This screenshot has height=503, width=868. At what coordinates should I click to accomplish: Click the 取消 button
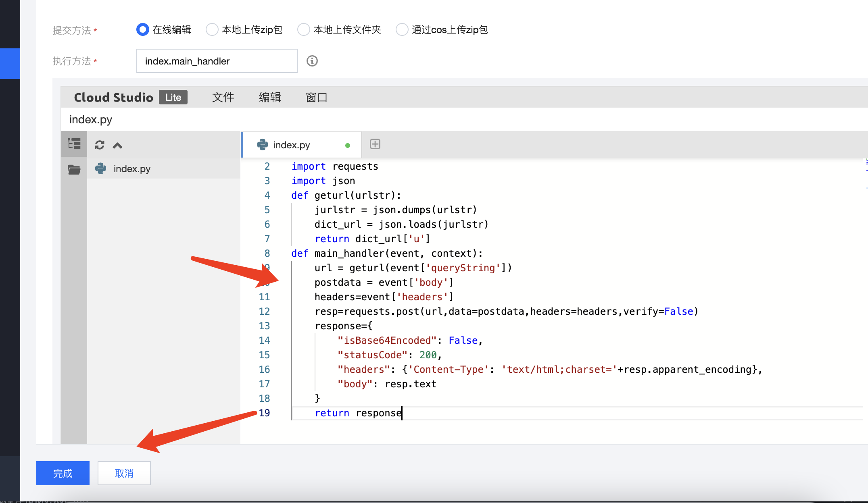(124, 473)
